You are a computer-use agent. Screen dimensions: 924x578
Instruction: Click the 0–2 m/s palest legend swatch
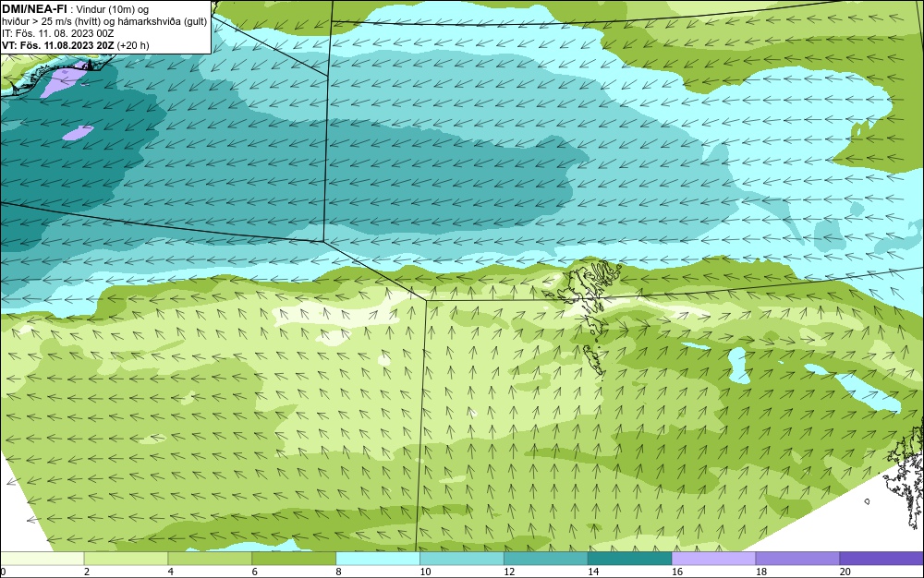click(x=43, y=559)
